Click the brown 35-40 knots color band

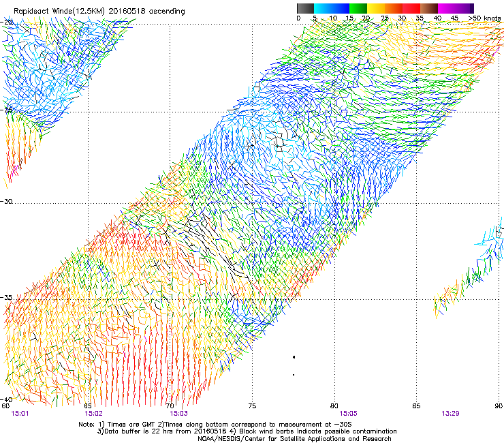[429, 8]
